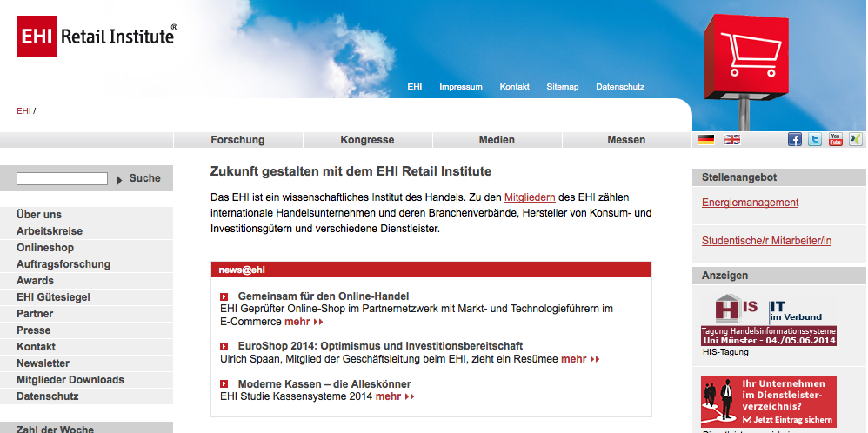Open the Facebook social icon
The height and width of the screenshot is (433, 868).
point(794,139)
